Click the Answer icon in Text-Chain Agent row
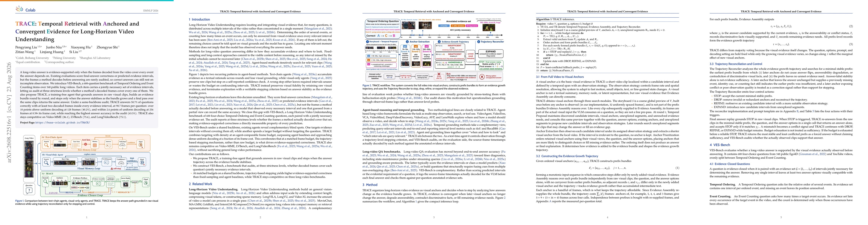This screenshot has width=868, height=225. coord(108,146)
